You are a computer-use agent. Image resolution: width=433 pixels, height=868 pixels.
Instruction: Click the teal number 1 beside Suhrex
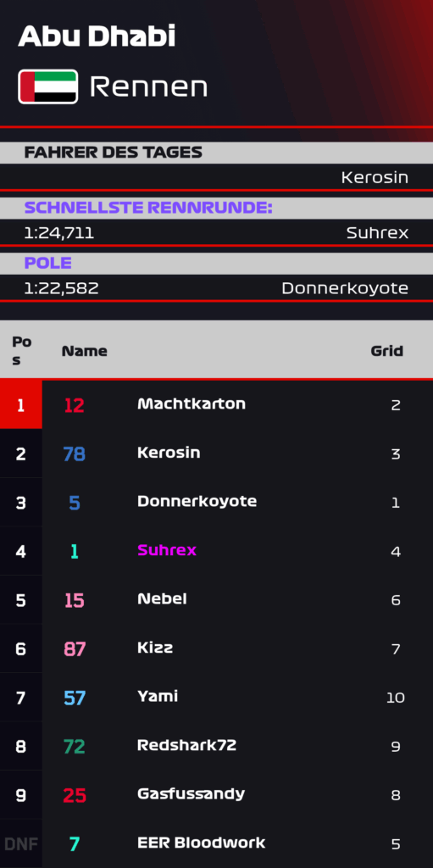pos(75,551)
